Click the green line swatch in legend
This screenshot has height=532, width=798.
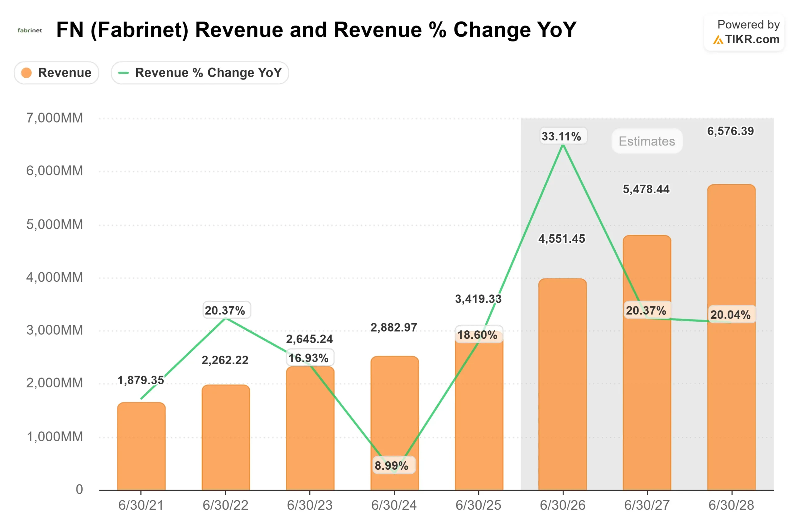[x=123, y=73]
